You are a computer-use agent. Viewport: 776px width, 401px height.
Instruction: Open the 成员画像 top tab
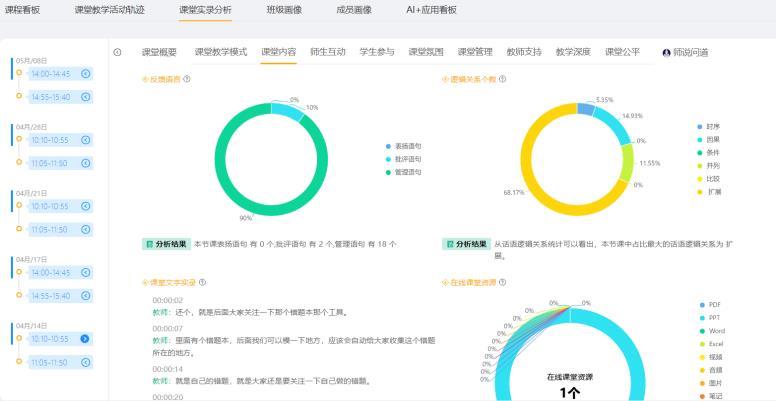(354, 10)
